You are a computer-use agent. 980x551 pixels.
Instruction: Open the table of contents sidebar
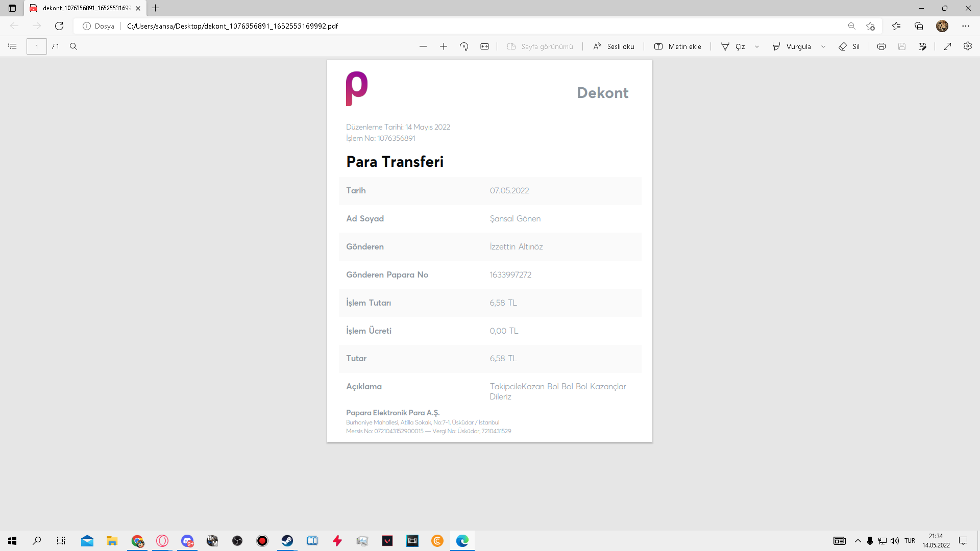click(12, 46)
